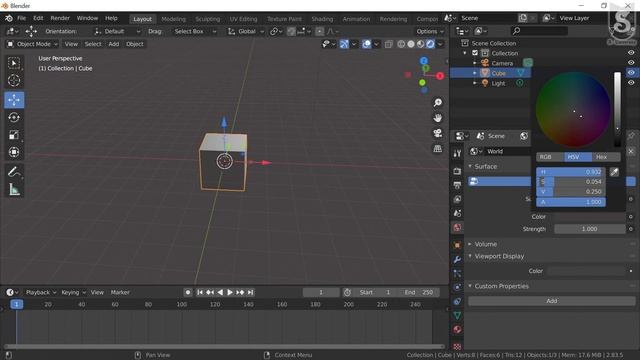Toggle Collection checkbox in outliner
640x360 pixels.
point(475,53)
